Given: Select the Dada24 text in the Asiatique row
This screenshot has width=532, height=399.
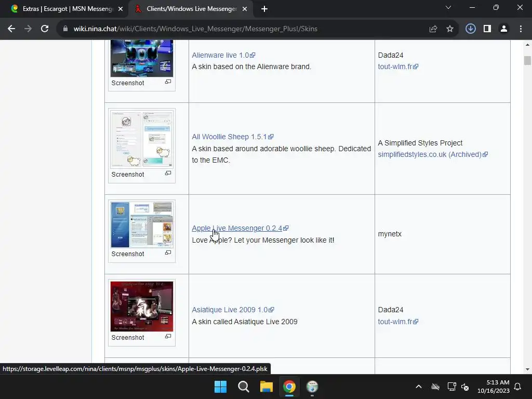Looking at the screenshot, I should (391, 310).
